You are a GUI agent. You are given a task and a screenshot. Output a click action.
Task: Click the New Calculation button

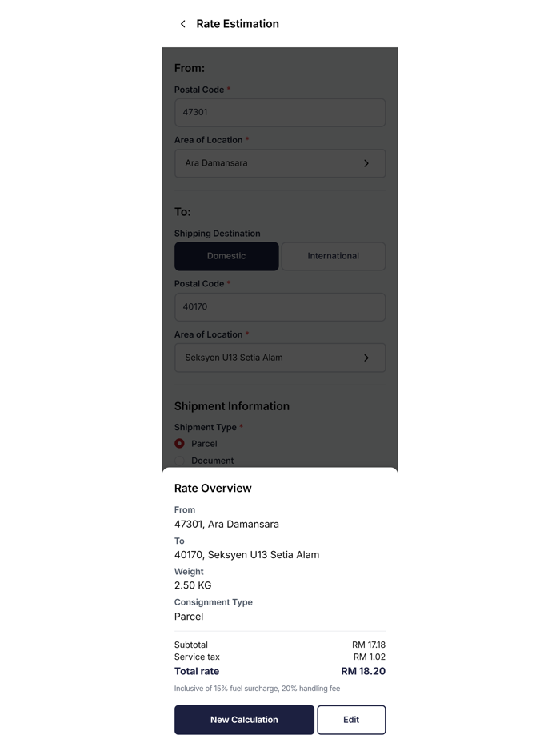(244, 720)
